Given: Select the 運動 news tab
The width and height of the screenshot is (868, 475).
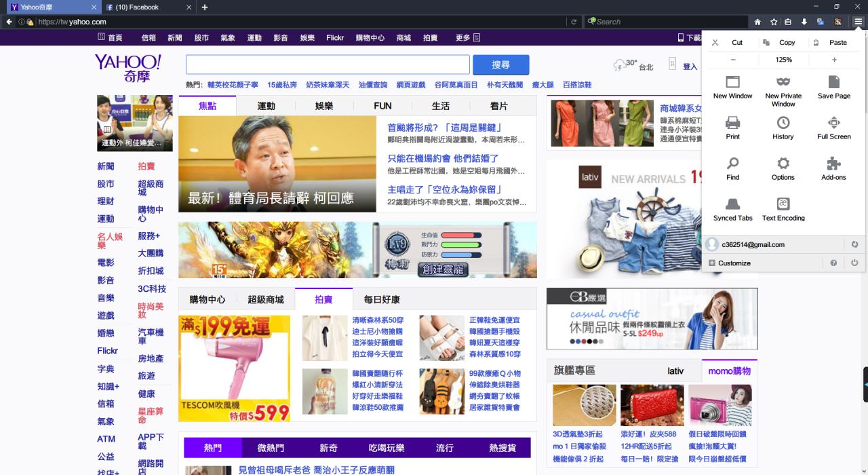Looking at the screenshot, I should pyautogui.click(x=266, y=106).
